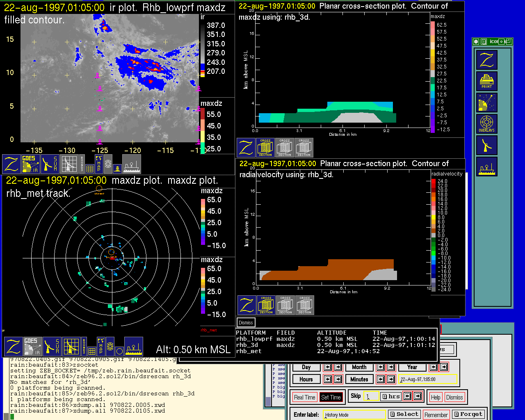Image resolution: width=525 pixels, height=420 pixels.
Task: Click the BOUNDS icon in the bottom-left plot toolbar
Action: pyautogui.click(x=84, y=347)
